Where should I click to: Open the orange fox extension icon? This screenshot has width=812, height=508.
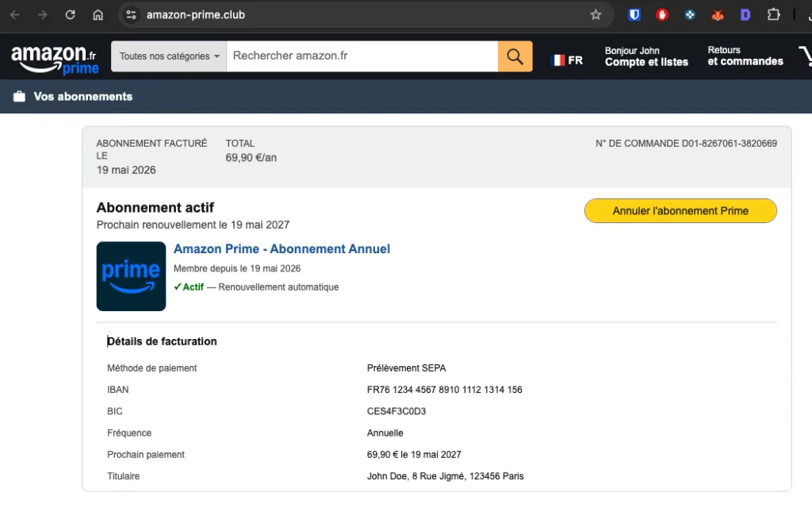tap(717, 16)
